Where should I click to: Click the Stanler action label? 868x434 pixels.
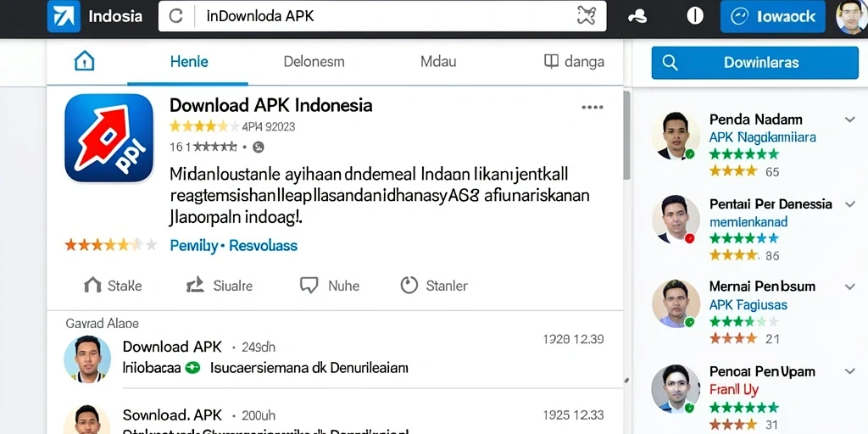point(447,286)
